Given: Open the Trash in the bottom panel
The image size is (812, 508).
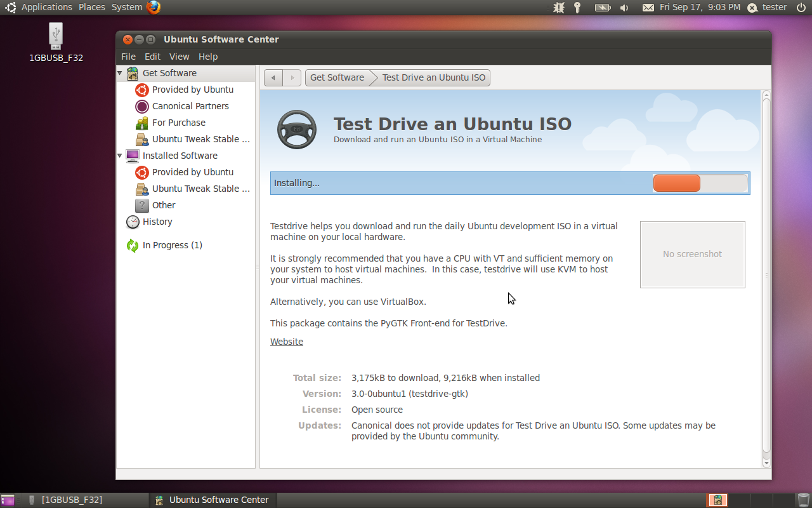Looking at the screenshot, I should click(804, 500).
